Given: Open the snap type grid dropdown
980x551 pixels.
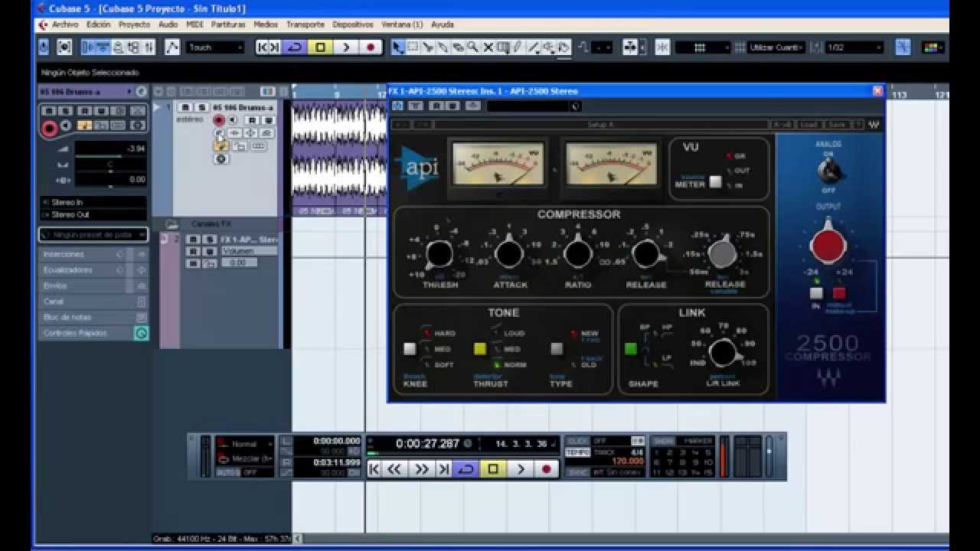Looking at the screenshot, I should coord(703,47).
